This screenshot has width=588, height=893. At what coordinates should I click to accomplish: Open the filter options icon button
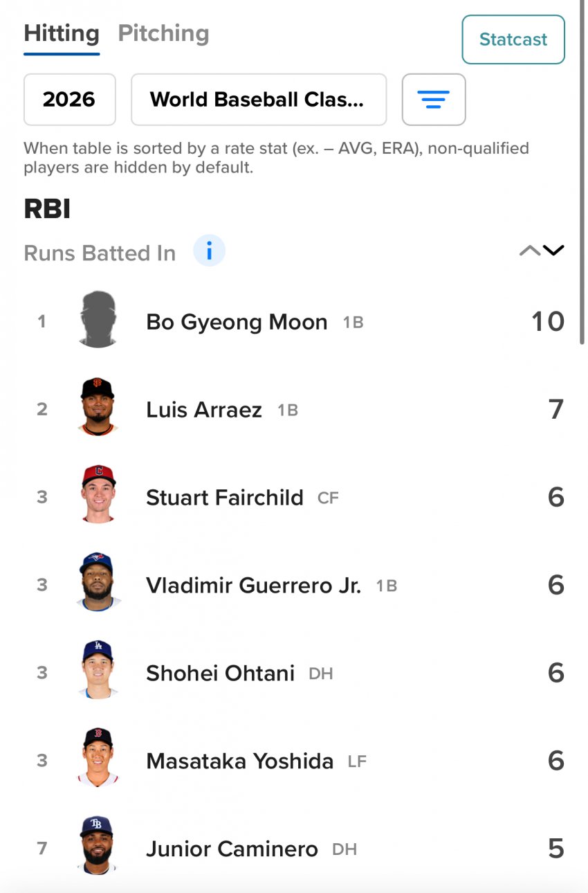pyautogui.click(x=434, y=100)
